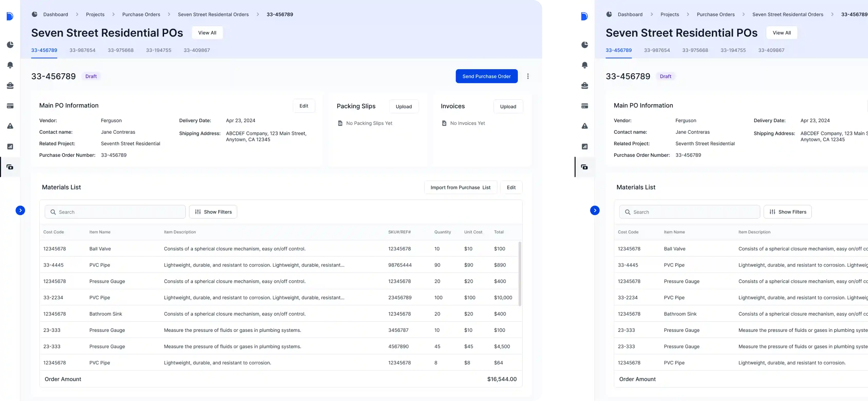
Task: Click the credit card icon in leftmost sidebar
Action: pos(10,106)
